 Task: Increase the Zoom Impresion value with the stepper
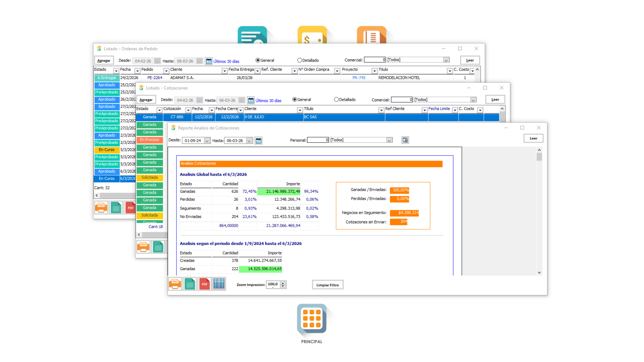[x=283, y=283]
